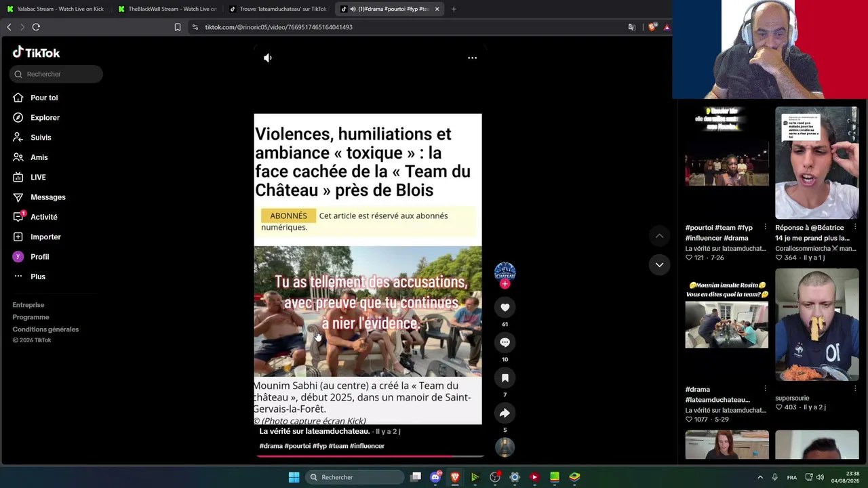
Task: Click the Windows taskbar Rechercher search box
Action: click(x=355, y=477)
